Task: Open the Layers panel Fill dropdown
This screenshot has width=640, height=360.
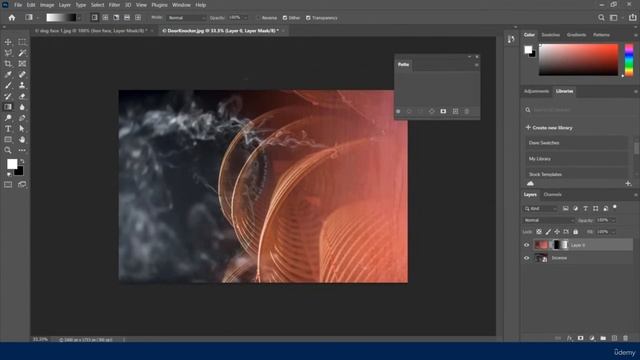Action: tap(613, 232)
